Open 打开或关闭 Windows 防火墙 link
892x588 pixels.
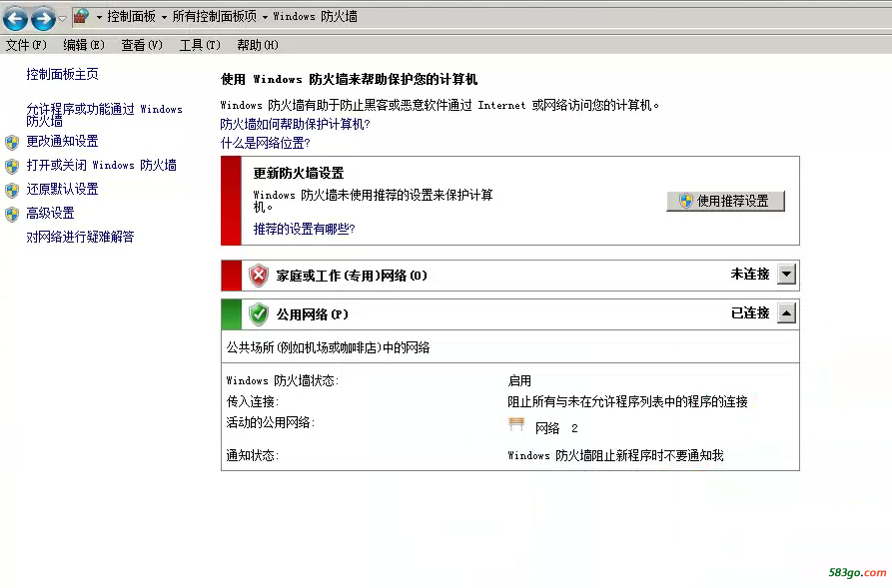tap(101, 165)
